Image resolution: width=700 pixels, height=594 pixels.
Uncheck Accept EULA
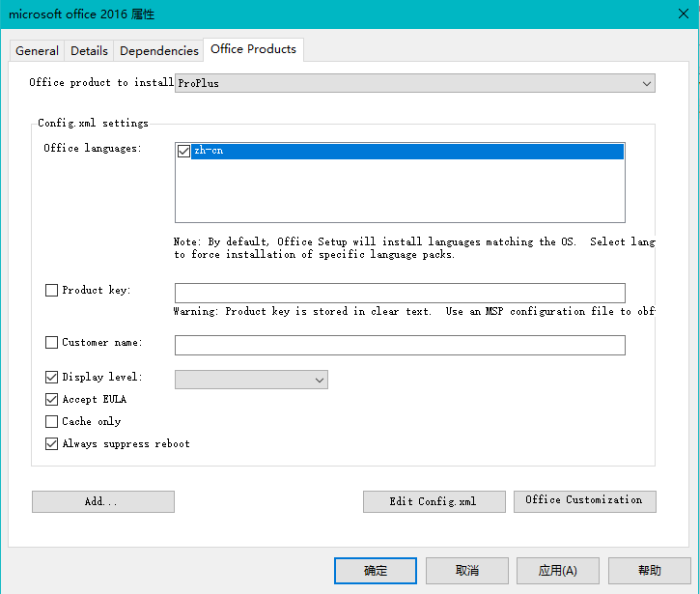(x=52, y=399)
